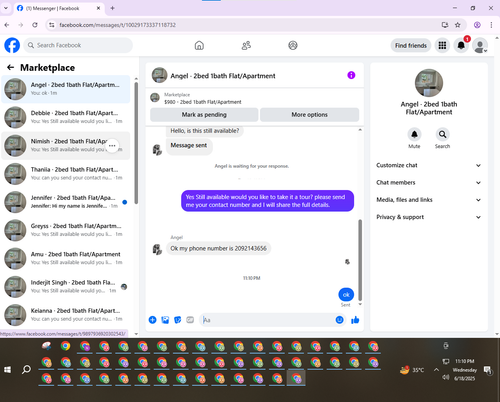Open volume speaker icon in system tray
This screenshot has height=402, width=500.
pos(445,377)
